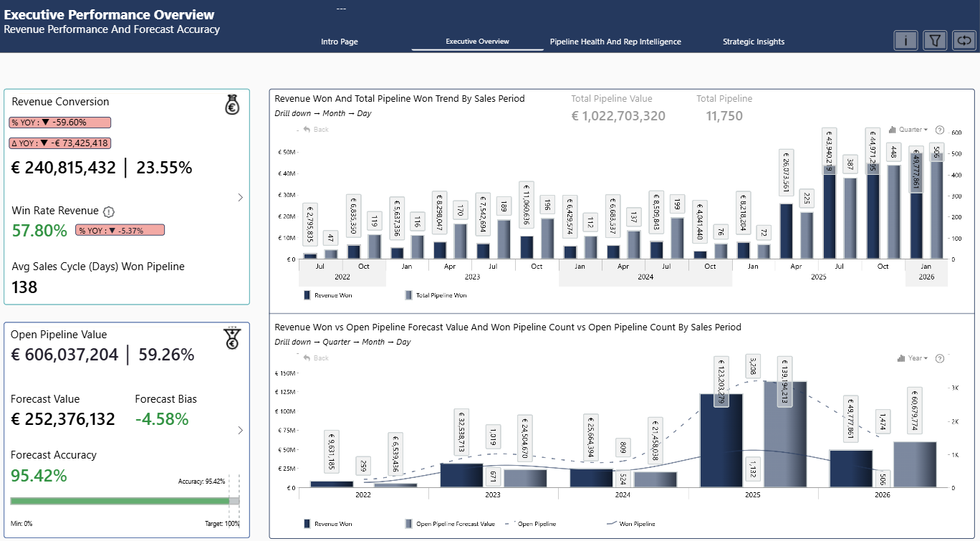Open the Quarter granularity dropdown
The image size is (980, 541).
913,130
